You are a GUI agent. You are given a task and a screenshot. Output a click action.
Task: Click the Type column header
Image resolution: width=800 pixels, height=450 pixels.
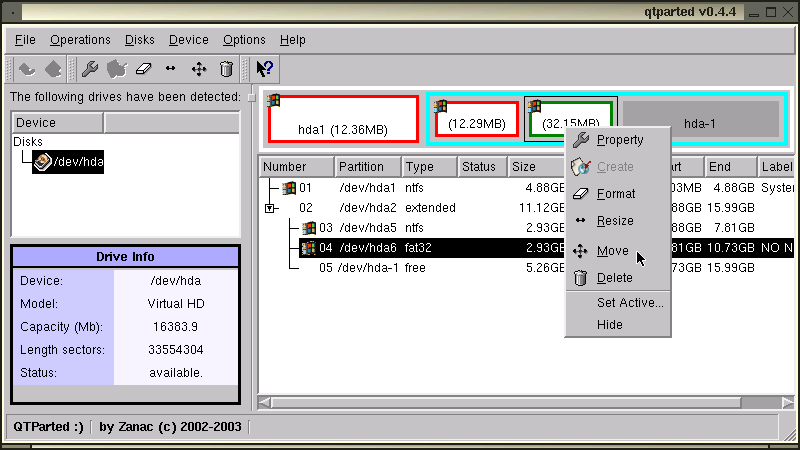click(x=429, y=167)
